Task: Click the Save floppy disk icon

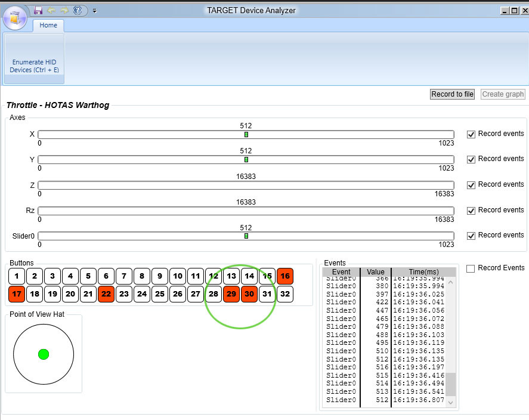Action: click(x=38, y=11)
